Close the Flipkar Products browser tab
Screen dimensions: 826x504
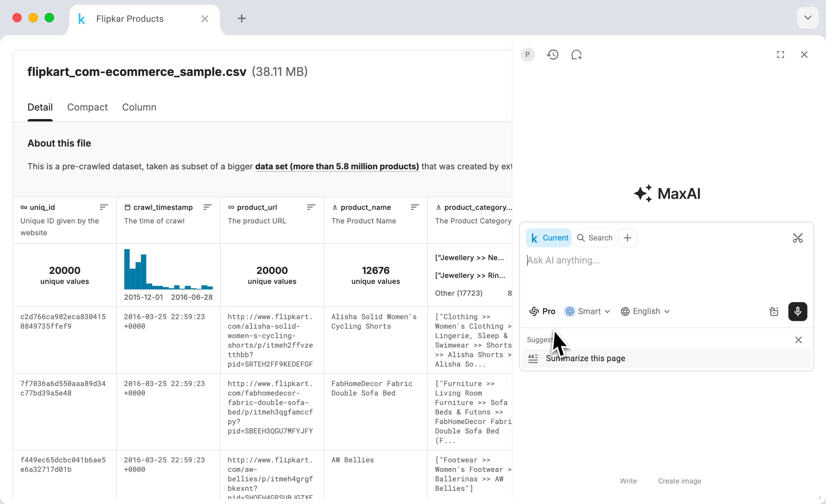pos(205,19)
